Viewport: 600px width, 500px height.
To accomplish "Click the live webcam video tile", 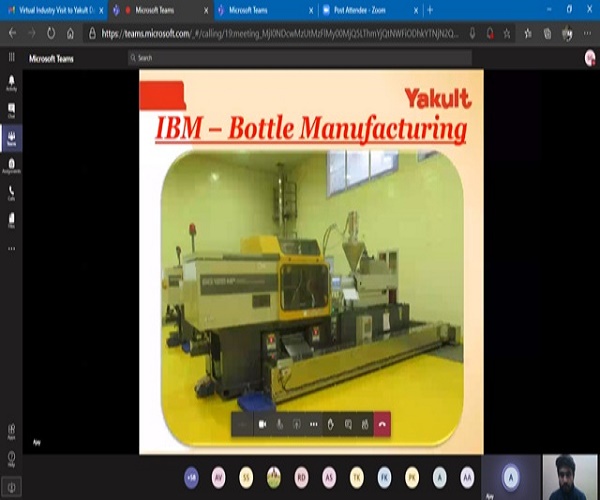I will 569,477.
